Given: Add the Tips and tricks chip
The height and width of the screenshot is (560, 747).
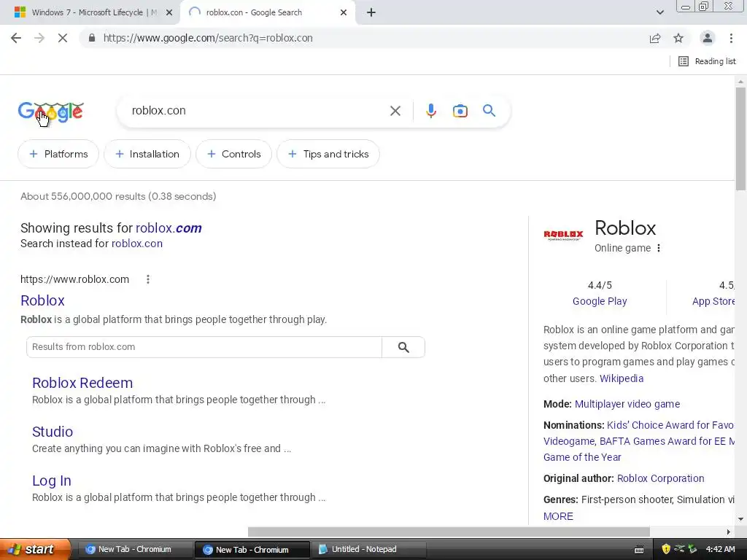Looking at the screenshot, I should click(x=328, y=154).
